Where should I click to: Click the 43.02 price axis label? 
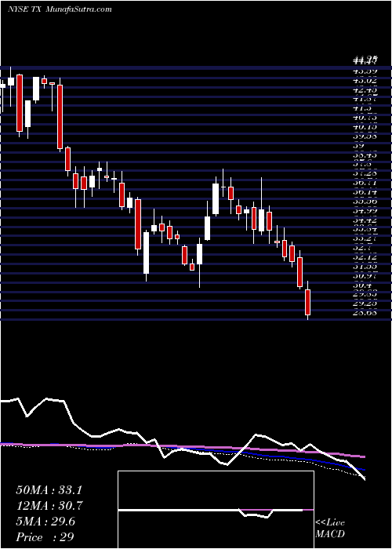pyautogui.click(x=365, y=81)
